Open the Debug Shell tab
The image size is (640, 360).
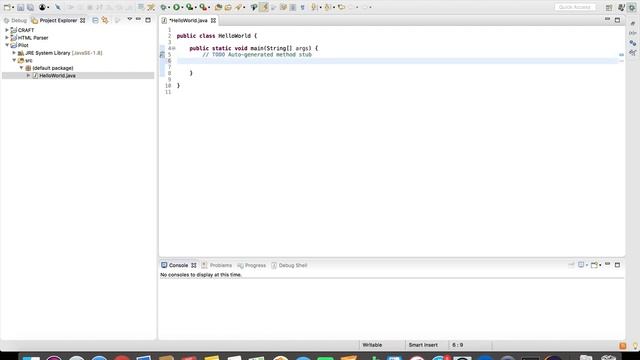coord(289,265)
